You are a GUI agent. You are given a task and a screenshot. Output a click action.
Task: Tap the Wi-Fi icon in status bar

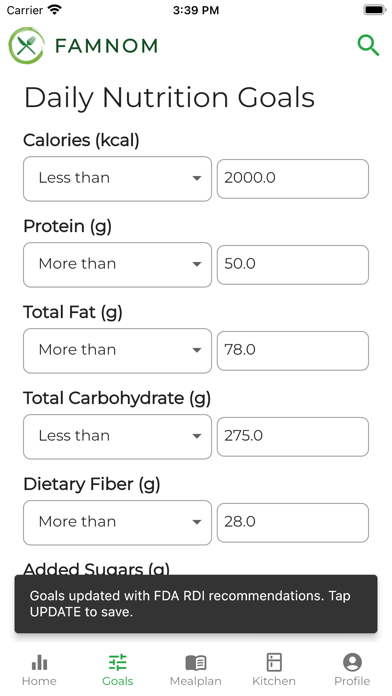click(55, 10)
